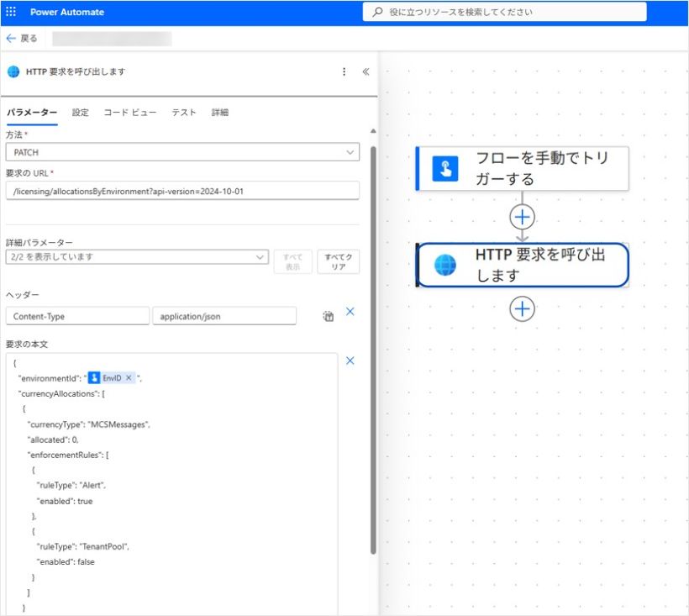This screenshot has width=689, height=616.
Task: Select the HTTP 要求を呼び出します card
Action: coord(522,265)
